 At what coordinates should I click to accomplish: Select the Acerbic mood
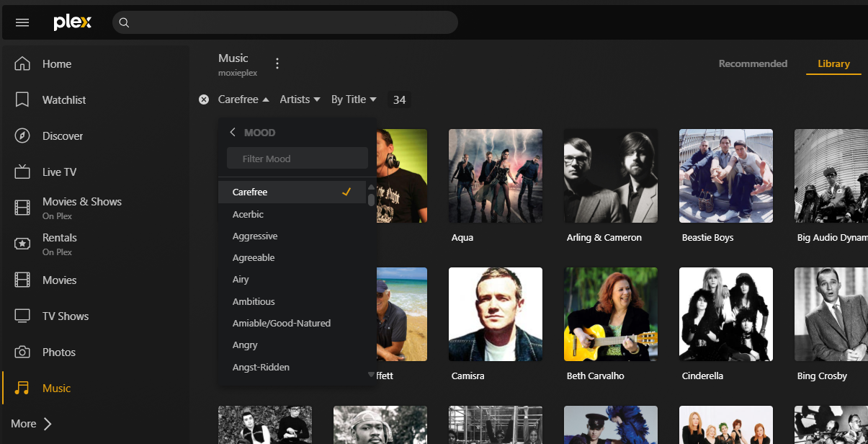[x=292, y=214]
